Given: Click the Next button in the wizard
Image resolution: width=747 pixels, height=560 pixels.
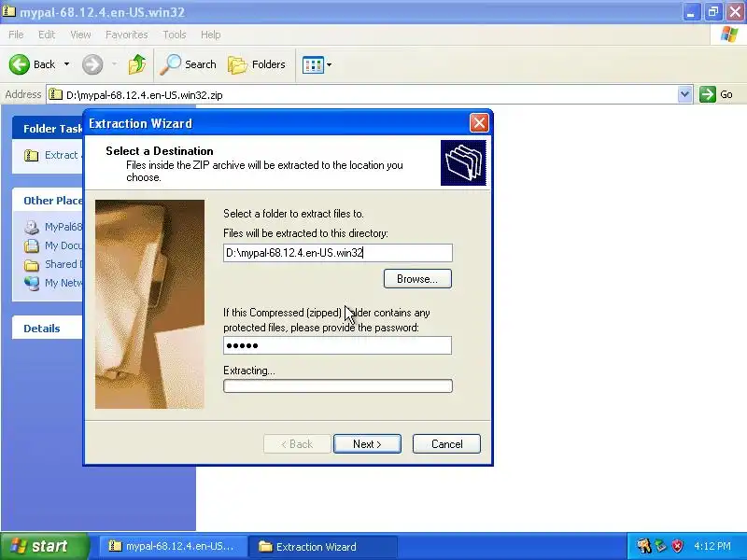Looking at the screenshot, I should [367, 444].
